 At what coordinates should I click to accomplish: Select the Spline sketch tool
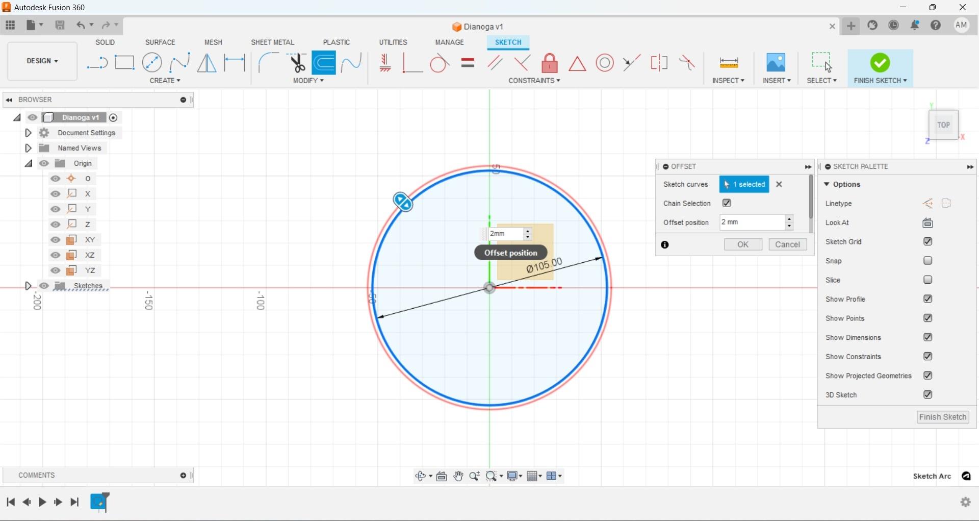[179, 63]
